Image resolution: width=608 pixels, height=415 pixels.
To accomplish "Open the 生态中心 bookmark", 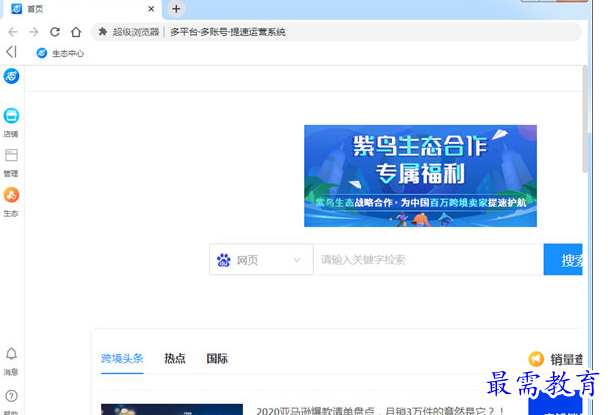I will click(x=60, y=53).
